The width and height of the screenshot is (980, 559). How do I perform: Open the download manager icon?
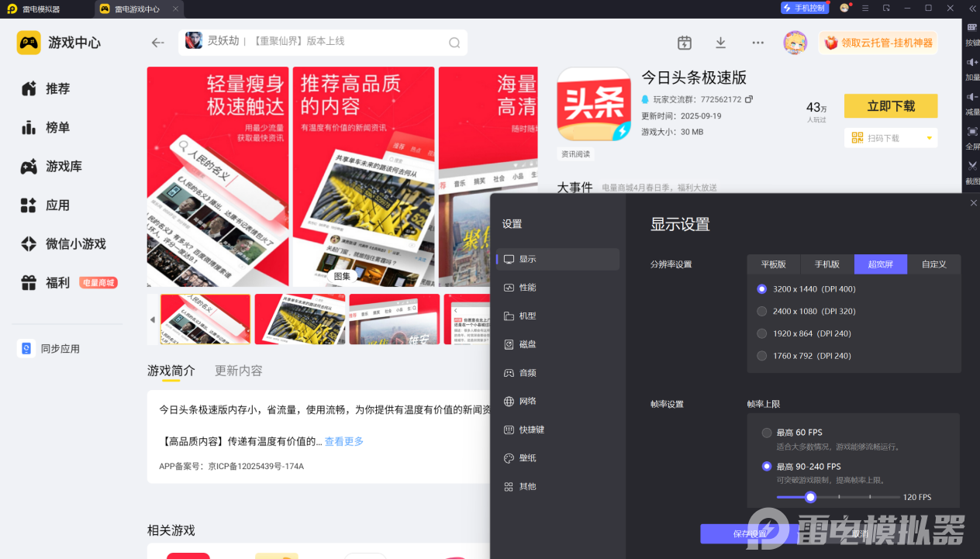[x=720, y=43]
